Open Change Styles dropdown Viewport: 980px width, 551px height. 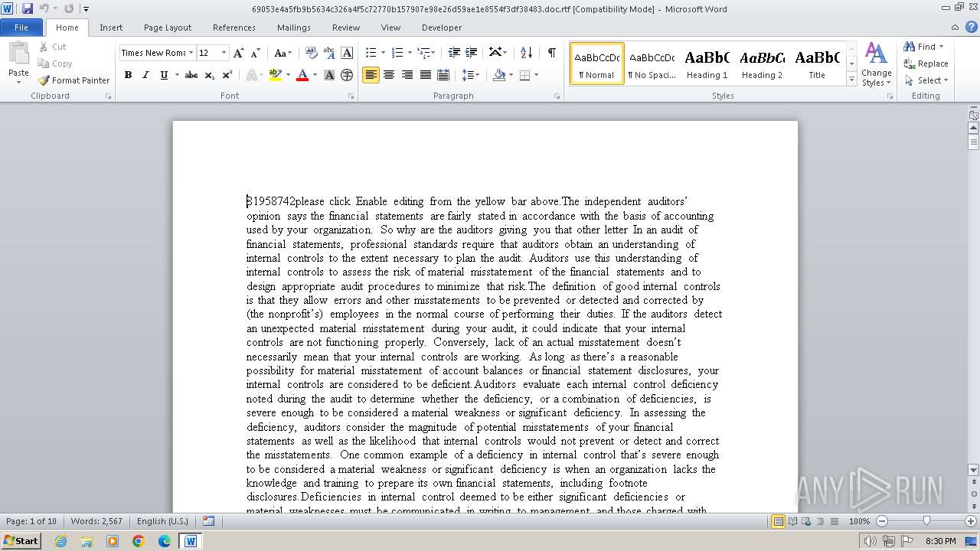coord(876,64)
